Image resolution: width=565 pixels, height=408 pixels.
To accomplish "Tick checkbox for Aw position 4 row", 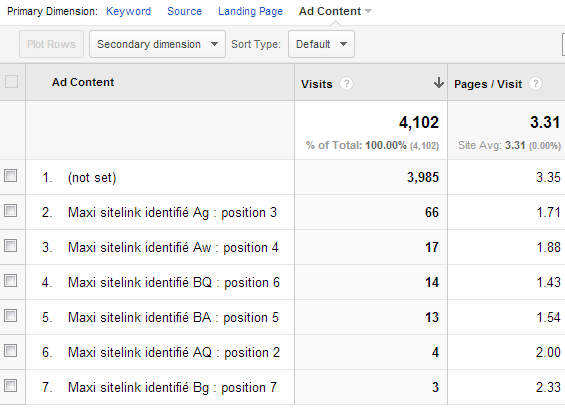I will pos(10,245).
